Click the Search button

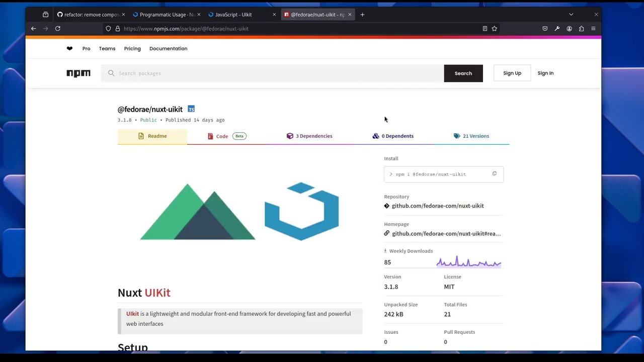[463, 73]
